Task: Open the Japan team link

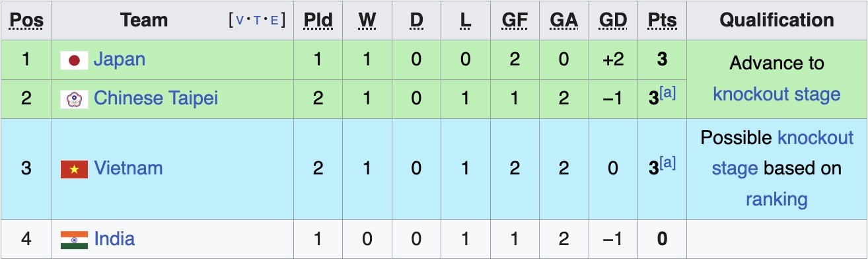Action: (x=119, y=59)
